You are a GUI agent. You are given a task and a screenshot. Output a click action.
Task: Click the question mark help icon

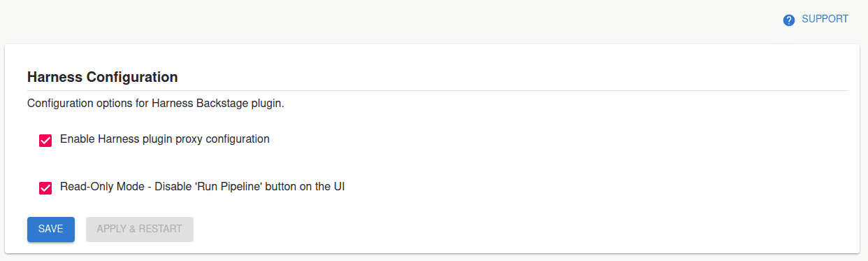[x=789, y=20]
